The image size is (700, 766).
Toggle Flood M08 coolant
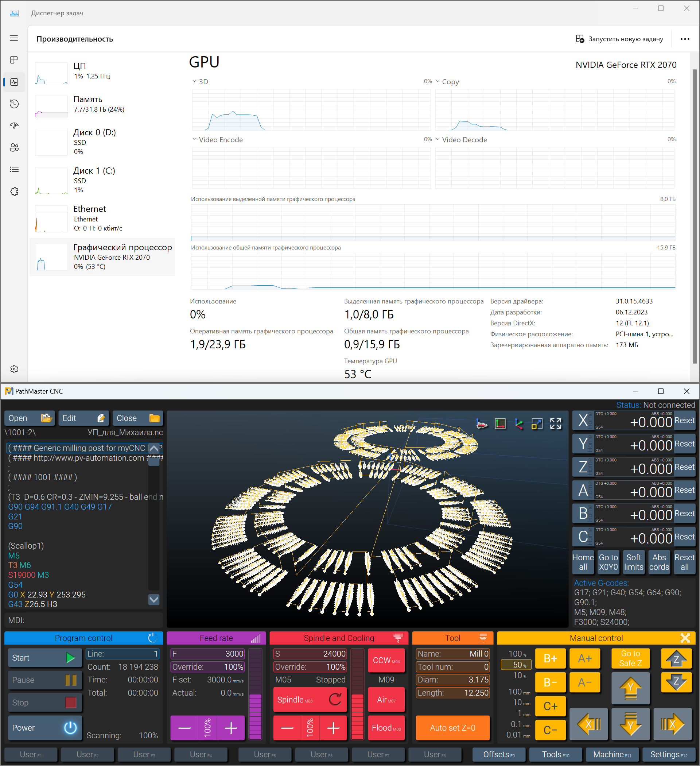pos(386,728)
